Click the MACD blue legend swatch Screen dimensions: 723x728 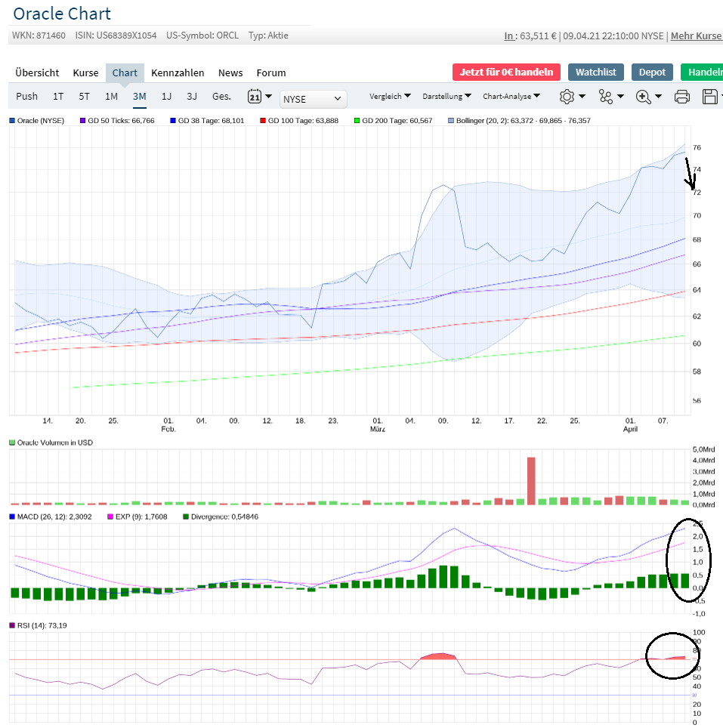(x=12, y=517)
